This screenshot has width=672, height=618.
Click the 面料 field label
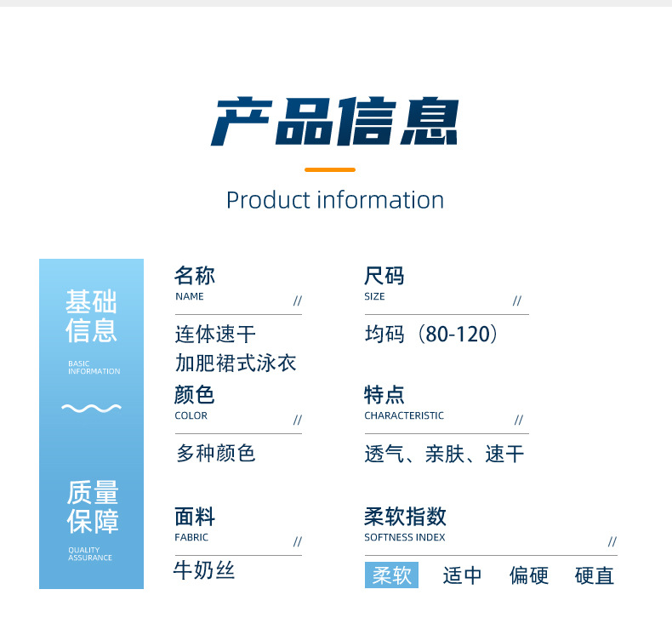pos(195,517)
